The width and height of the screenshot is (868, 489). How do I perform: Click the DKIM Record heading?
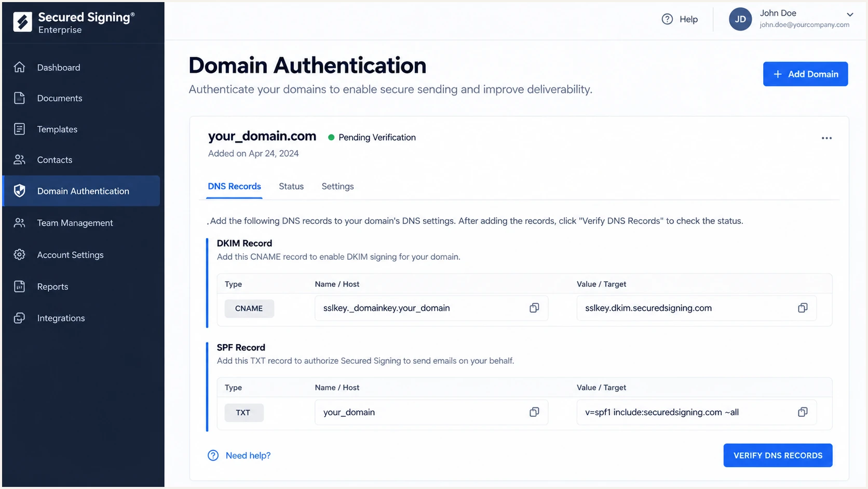[x=245, y=243]
